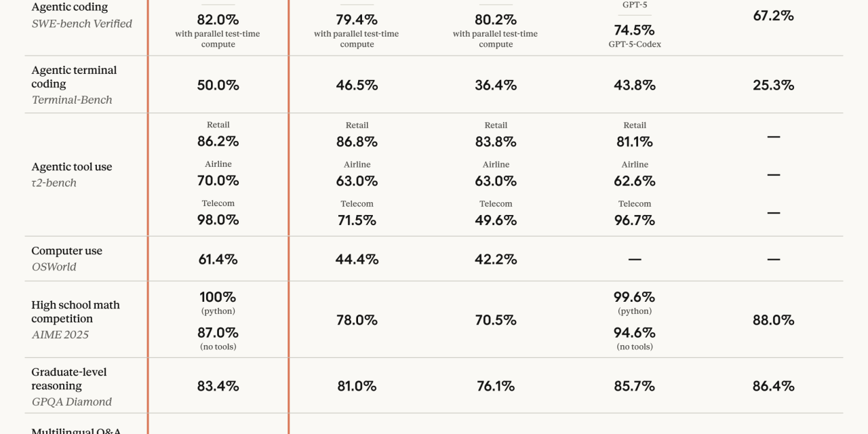
Task: Select the 67.2% agentic coding value
Action: click(x=773, y=16)
